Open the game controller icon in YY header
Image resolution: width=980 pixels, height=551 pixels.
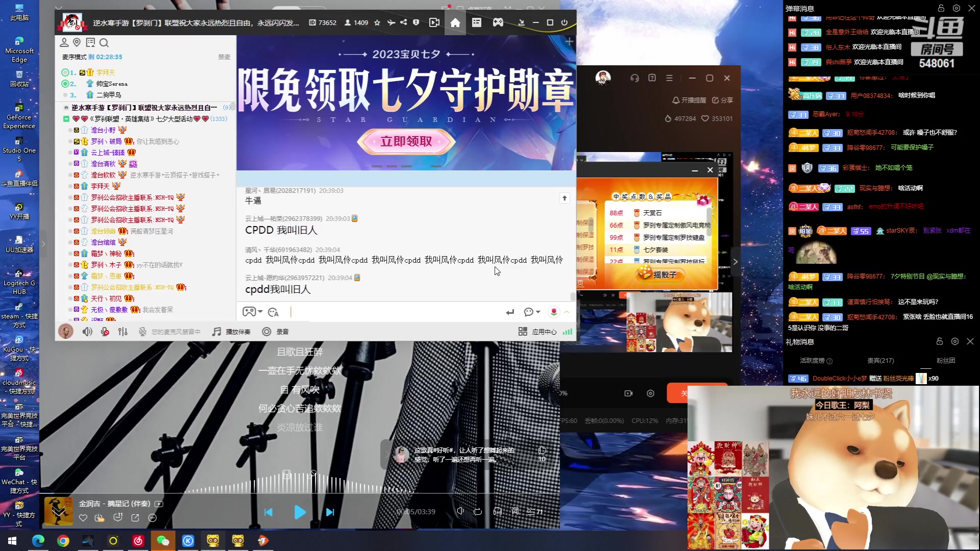tap(498, 22)
